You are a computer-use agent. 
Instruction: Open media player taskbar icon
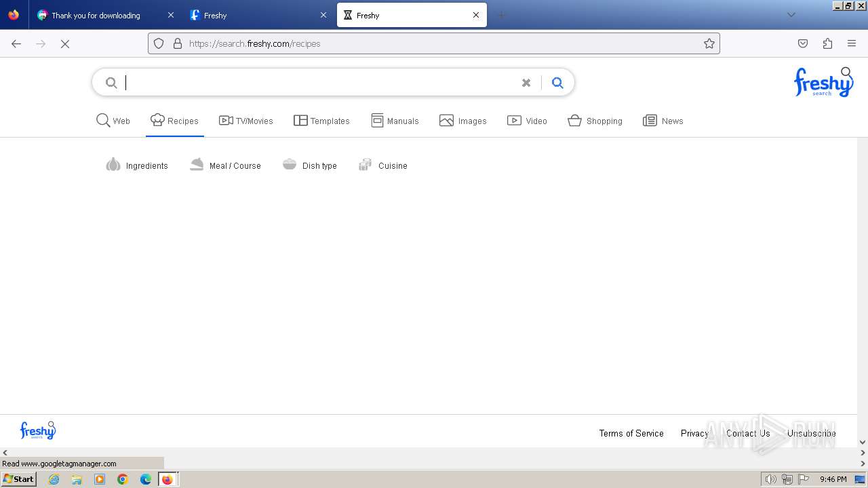click(x=100, y=479)
